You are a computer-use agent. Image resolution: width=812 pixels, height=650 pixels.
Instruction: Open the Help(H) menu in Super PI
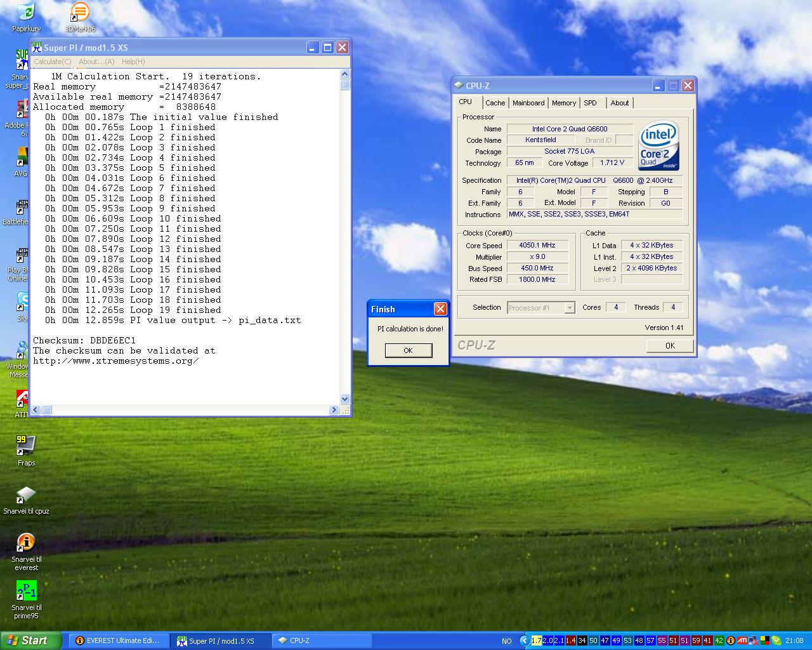pos(133,62)
